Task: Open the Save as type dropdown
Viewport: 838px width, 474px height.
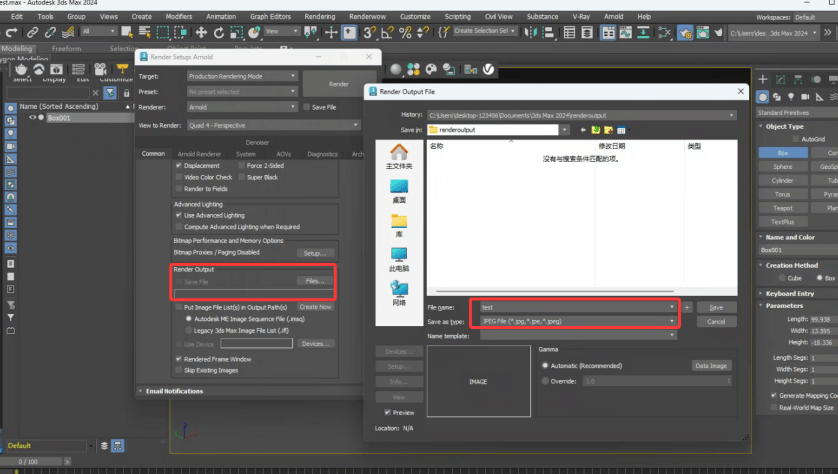Action: pyautogui.click(x=578, y=322)
